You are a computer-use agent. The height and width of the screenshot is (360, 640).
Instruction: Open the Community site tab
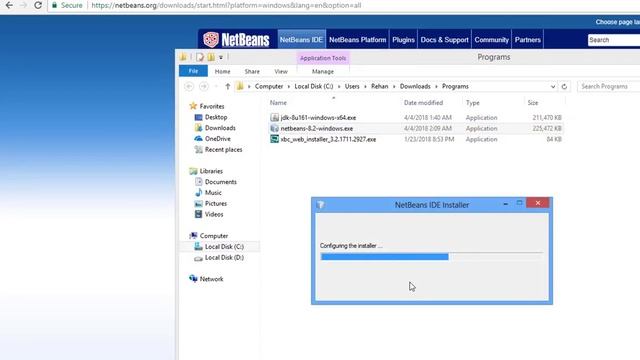[x=491, y=40]
